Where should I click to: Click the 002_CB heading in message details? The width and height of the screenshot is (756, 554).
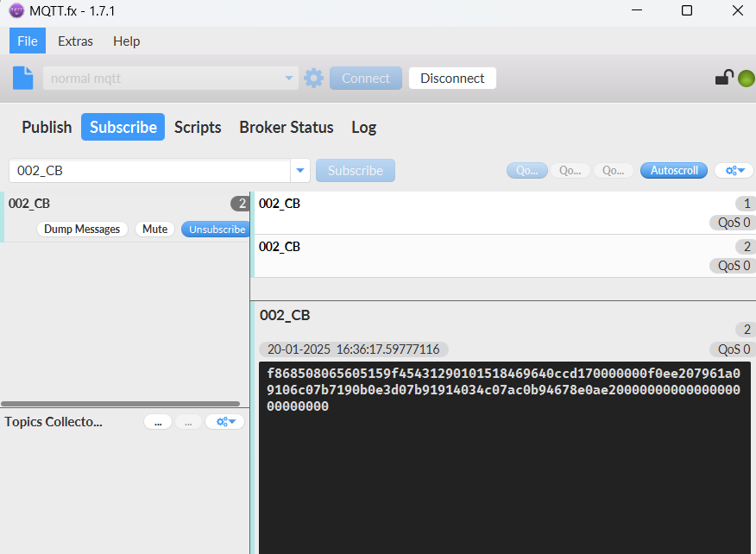(285, 315)
